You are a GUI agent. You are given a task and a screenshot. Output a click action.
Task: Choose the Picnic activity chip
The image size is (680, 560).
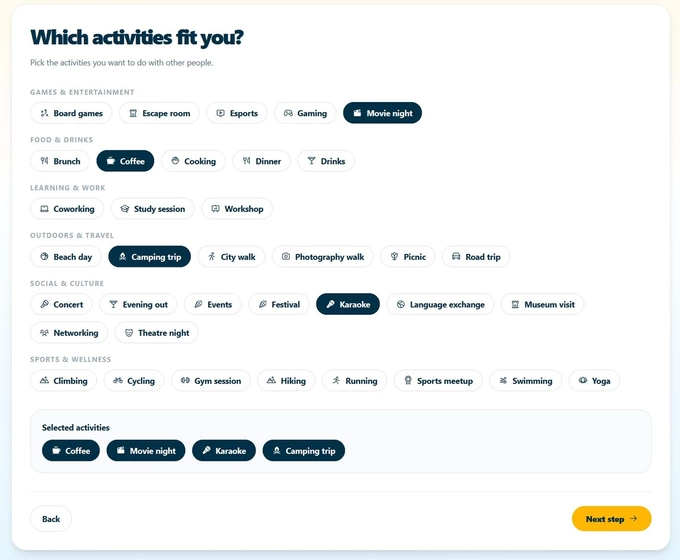click(x=408, y=257)
